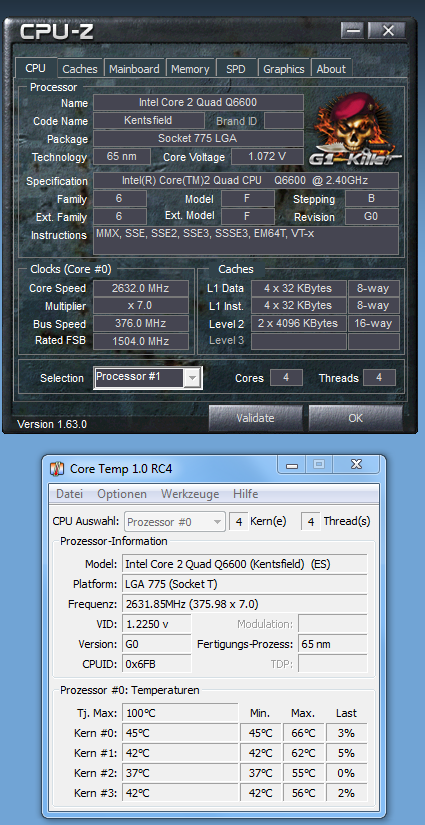Click the Rated FSB value 1504.0 MHz
Image resolution: width=425 pixels, height=825 pixels.
click(x=141, y=341)
